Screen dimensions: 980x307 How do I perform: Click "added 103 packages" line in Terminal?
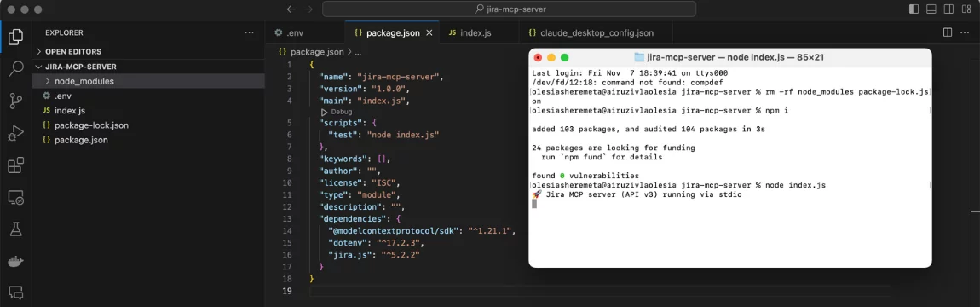(649, 130)
